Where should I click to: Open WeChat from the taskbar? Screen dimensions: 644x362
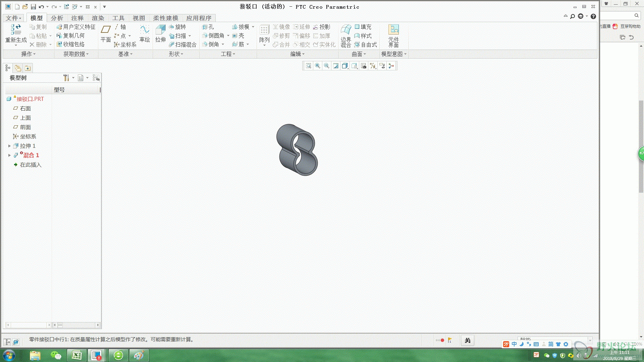click(56, 355)
